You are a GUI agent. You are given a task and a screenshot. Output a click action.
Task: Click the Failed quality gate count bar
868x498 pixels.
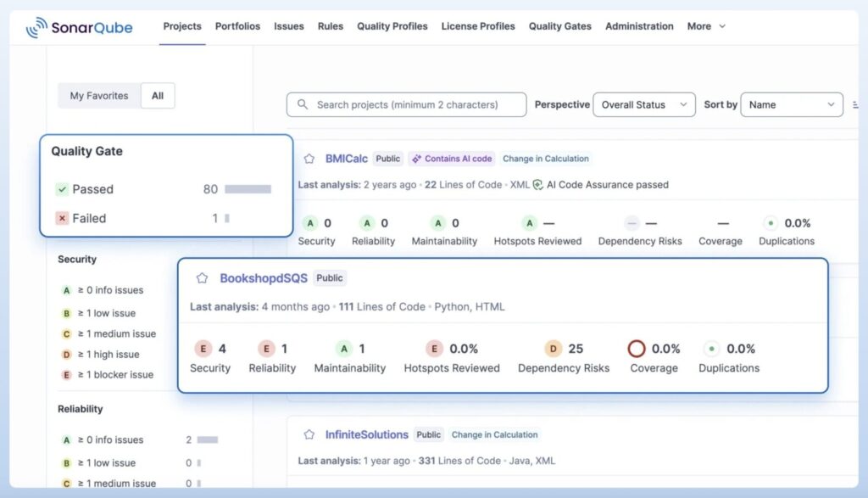point(227,219)
